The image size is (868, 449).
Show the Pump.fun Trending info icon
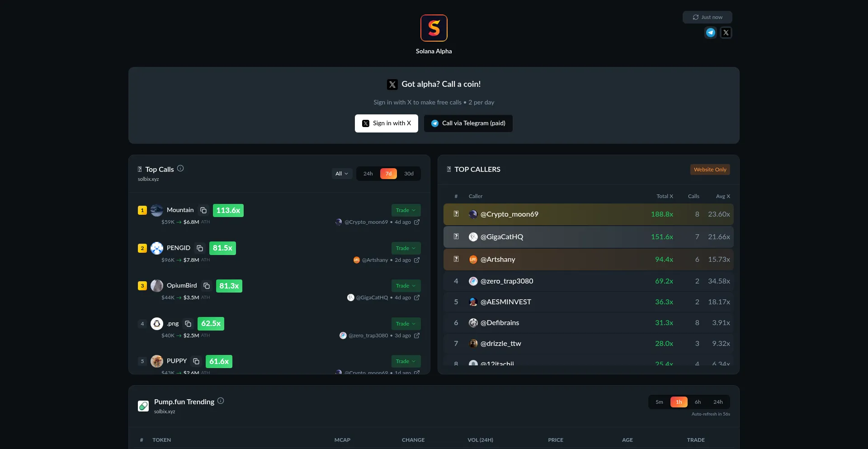tap(221, 401)
